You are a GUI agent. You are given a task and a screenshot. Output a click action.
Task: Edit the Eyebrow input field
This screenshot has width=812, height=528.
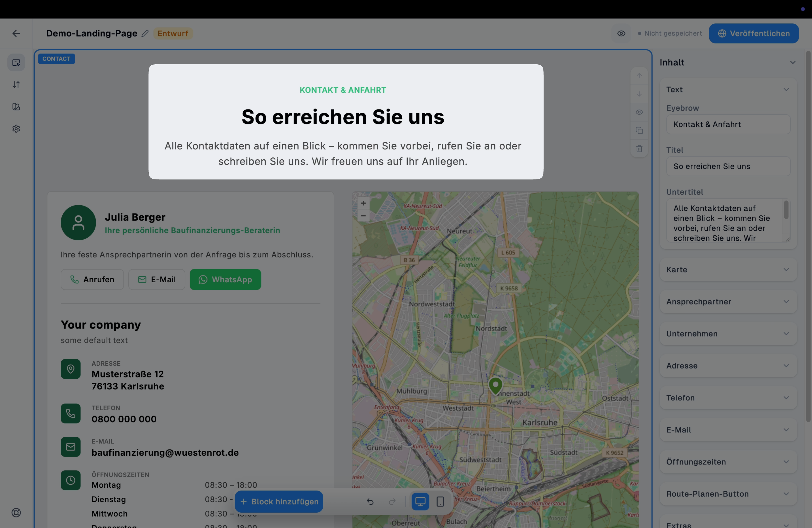(728, 124)
